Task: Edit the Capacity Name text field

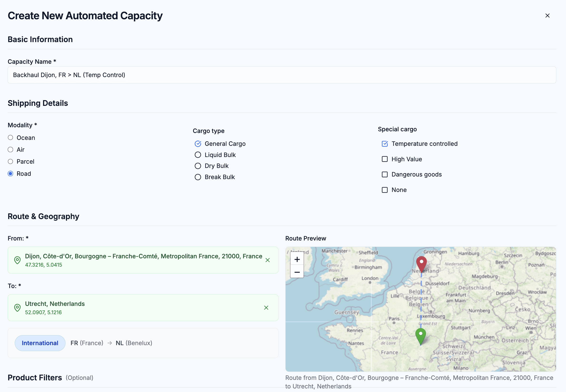Action: (x=282, y=75)
